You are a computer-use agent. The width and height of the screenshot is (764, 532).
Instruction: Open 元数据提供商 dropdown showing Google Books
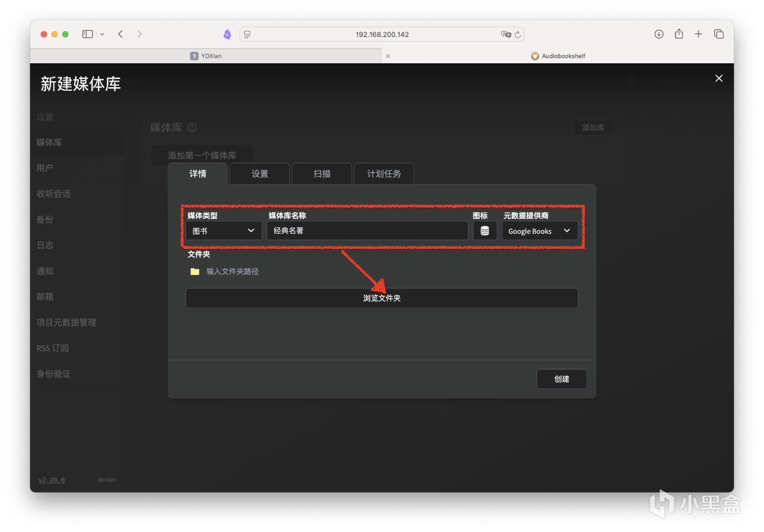540,231
